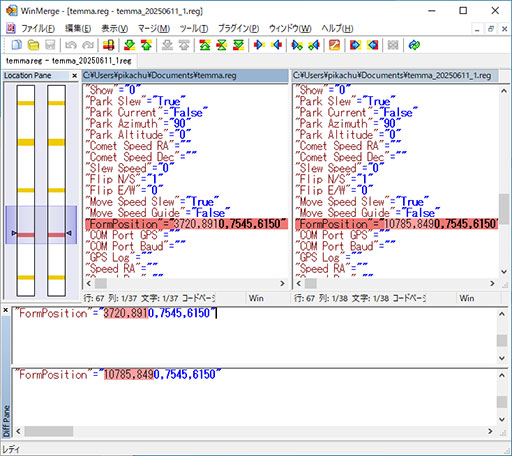This screenshot has height=456, width=512.
Task: Open the Options toolbar icon
Action: [x=334, y=45]
